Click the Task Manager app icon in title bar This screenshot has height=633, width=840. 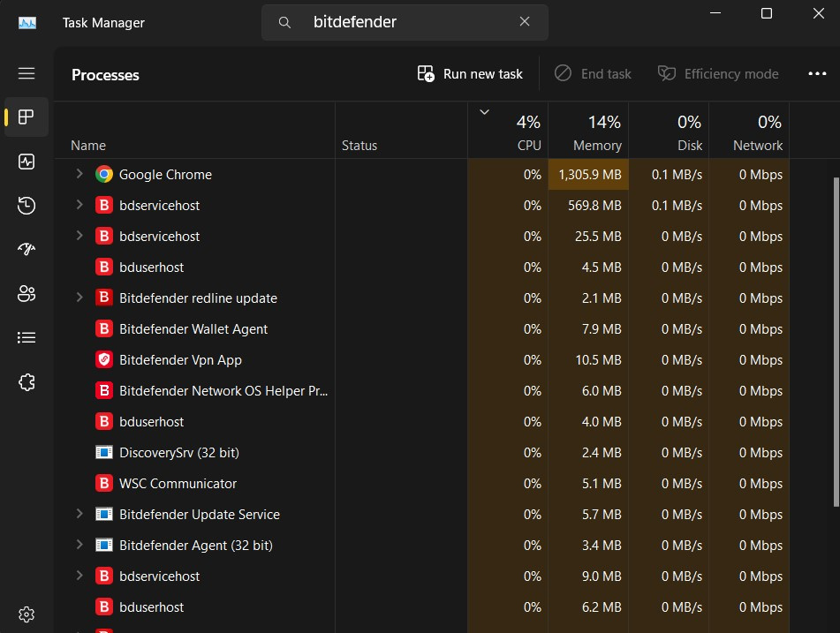click(x=27, y=22)
